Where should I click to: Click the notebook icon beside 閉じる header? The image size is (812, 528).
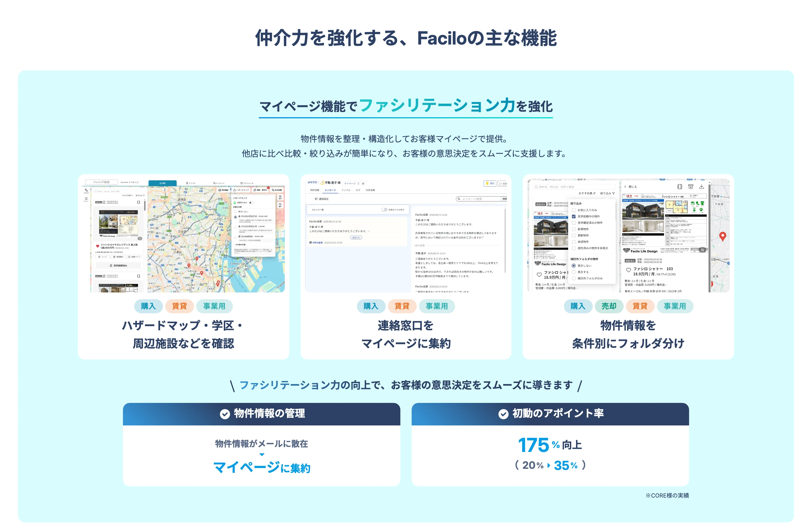coord(679,187)
